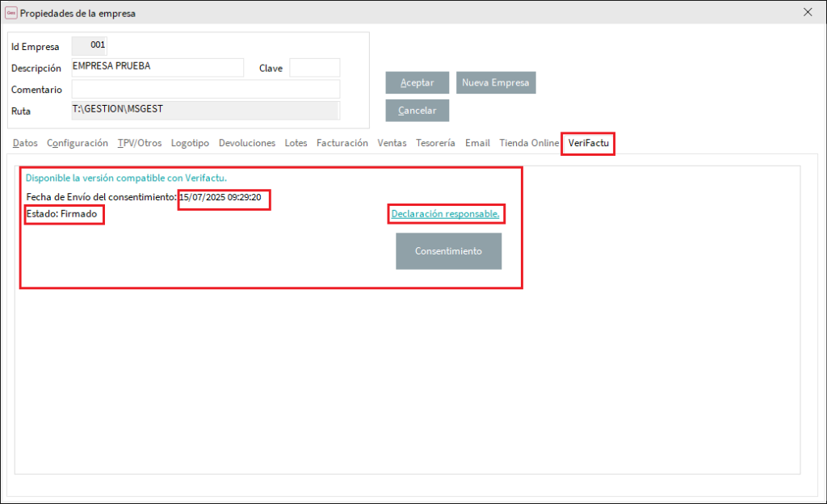This screenshot has width=827, height=504.
Task: Click the date 15/07/2025 09:29:20
Action: coord(220,197)
